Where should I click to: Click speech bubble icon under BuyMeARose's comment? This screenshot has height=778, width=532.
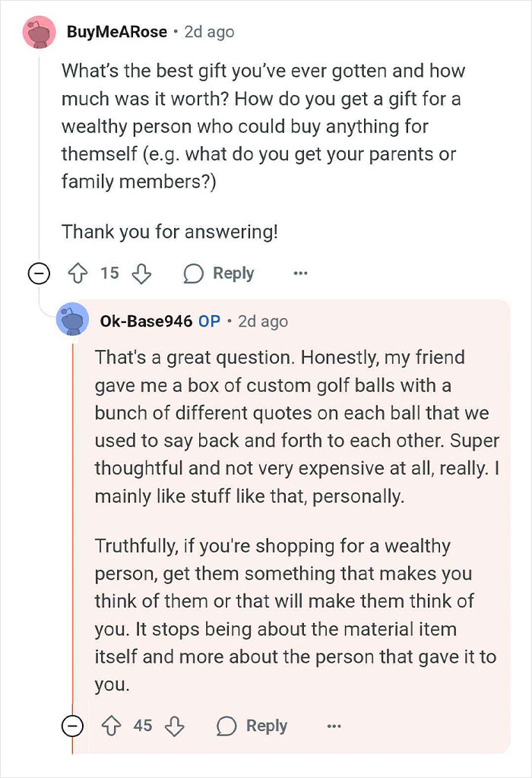pyautogui.click(x=194, y=274)
